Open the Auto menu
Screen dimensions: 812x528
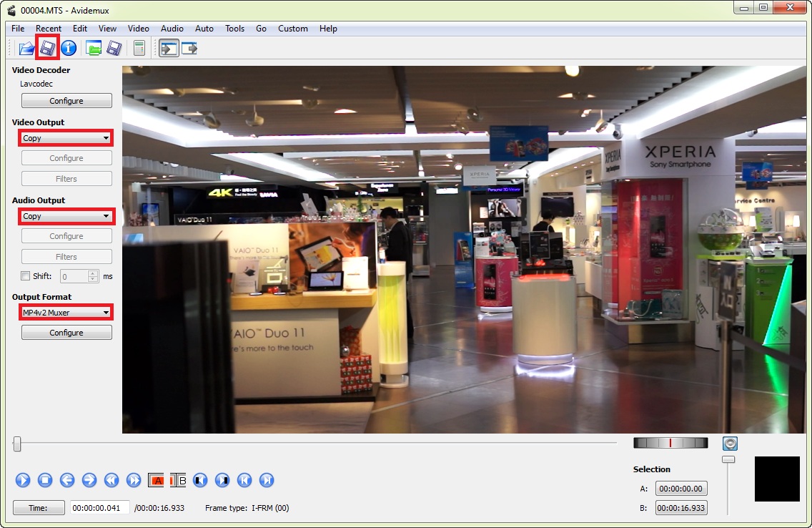[x=204, y=29]
